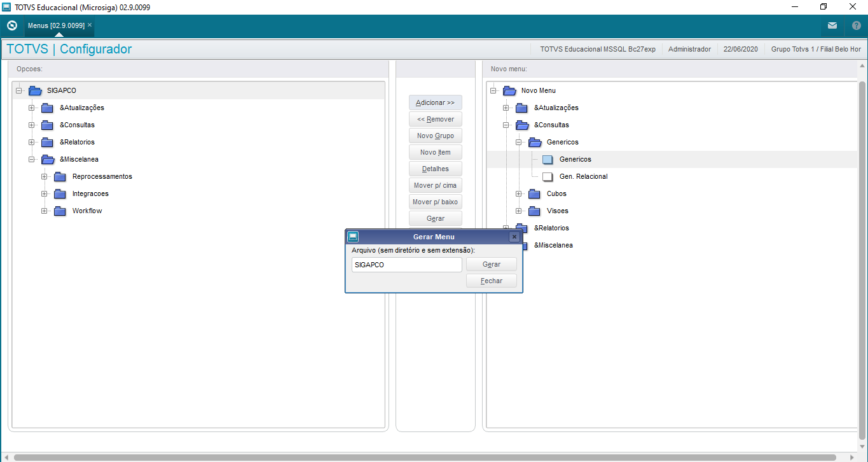Collapse &Miscelanea in the Opcoes tree

[x=32, y=159]
